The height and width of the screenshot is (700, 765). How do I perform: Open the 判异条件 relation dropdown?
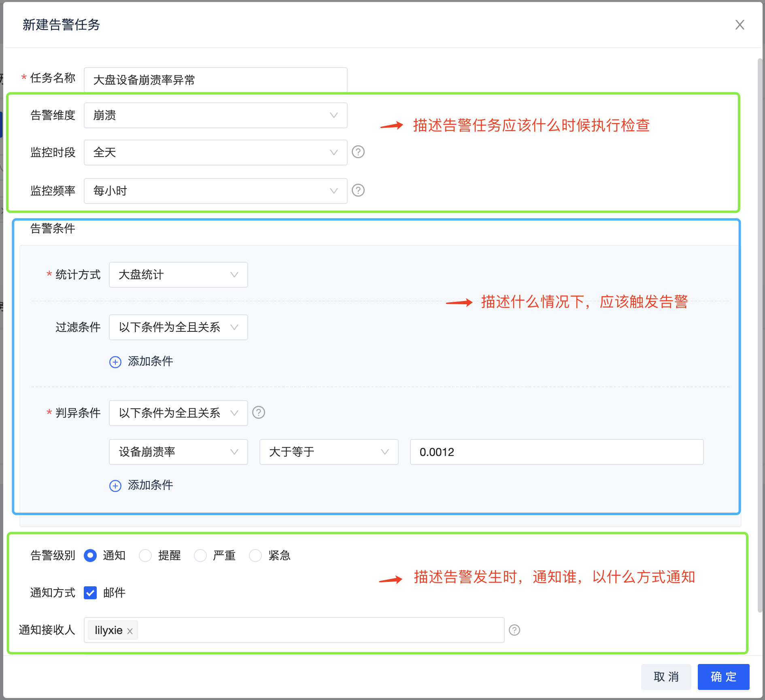(178, 413)
